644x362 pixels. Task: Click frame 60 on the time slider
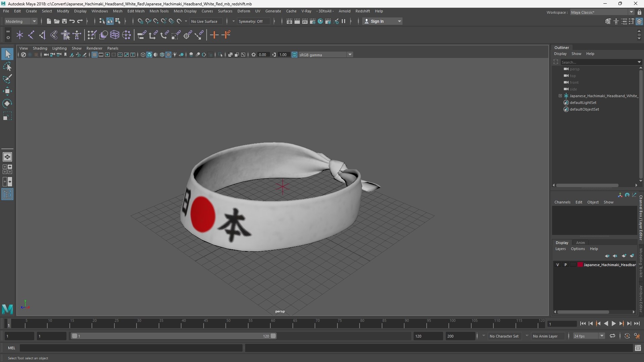(273, 323)
